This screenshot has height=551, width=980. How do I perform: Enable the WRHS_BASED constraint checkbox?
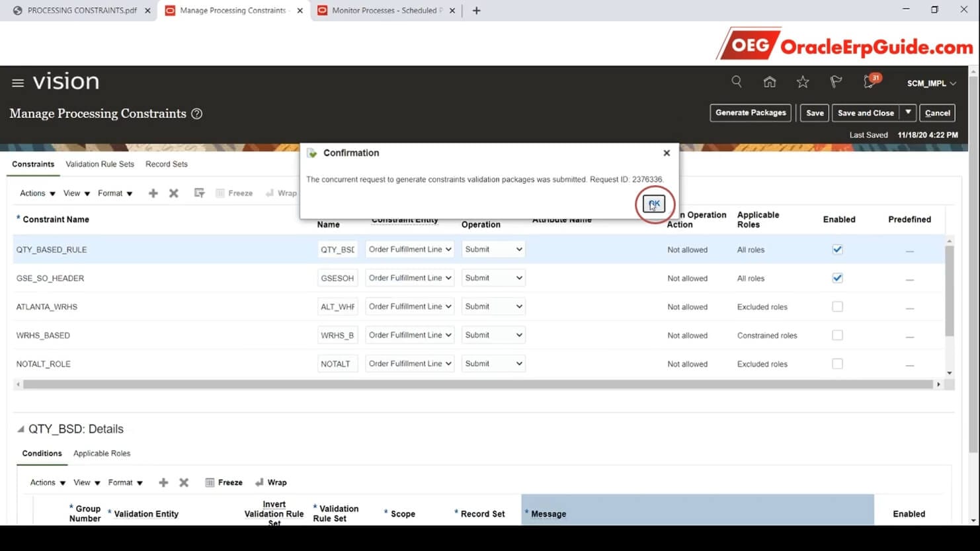[x=837, y=335]
